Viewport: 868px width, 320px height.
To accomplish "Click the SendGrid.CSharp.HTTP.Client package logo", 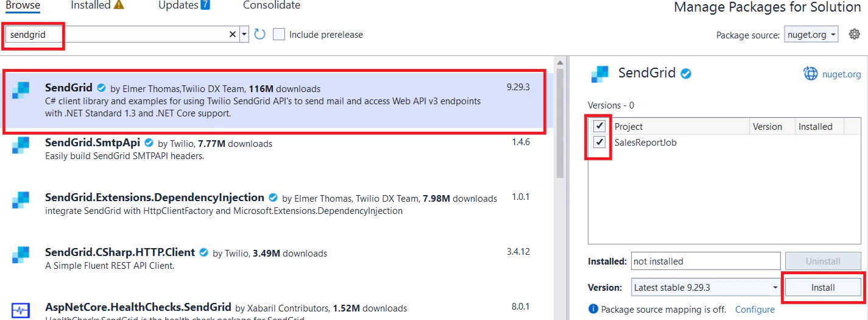I will [x=21, y=255].
